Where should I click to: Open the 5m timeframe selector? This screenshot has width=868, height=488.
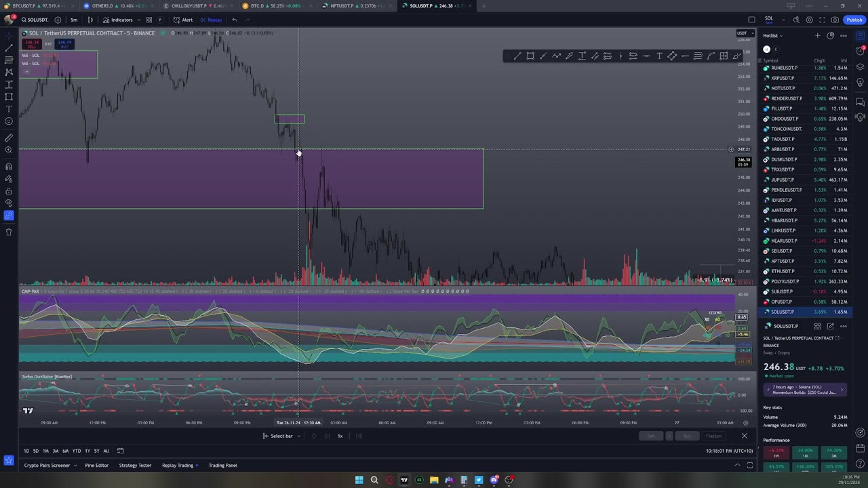[74, 20]
